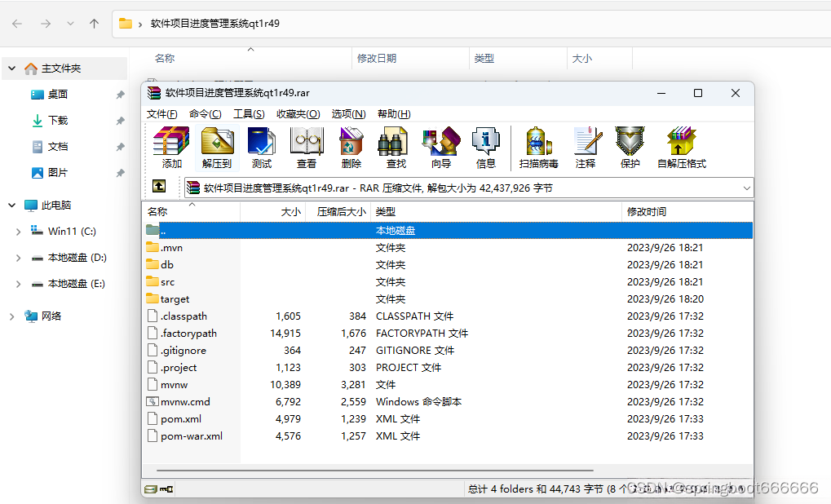
Task: Select 图片 in the Explorer sidebar
Action: click(57, 173)
